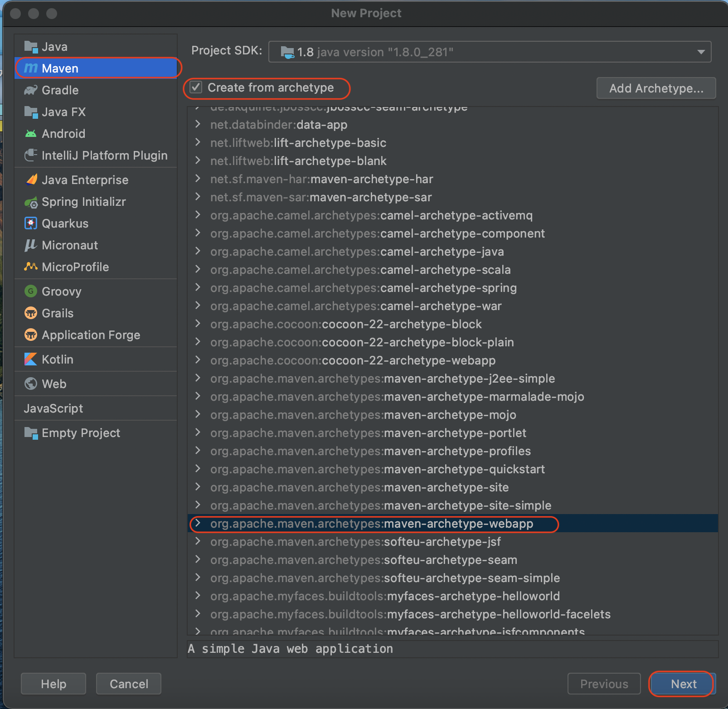This screenshot has width=728, height=709.
Task: Click the Micronaut mu icon
Action: [31, 245]
